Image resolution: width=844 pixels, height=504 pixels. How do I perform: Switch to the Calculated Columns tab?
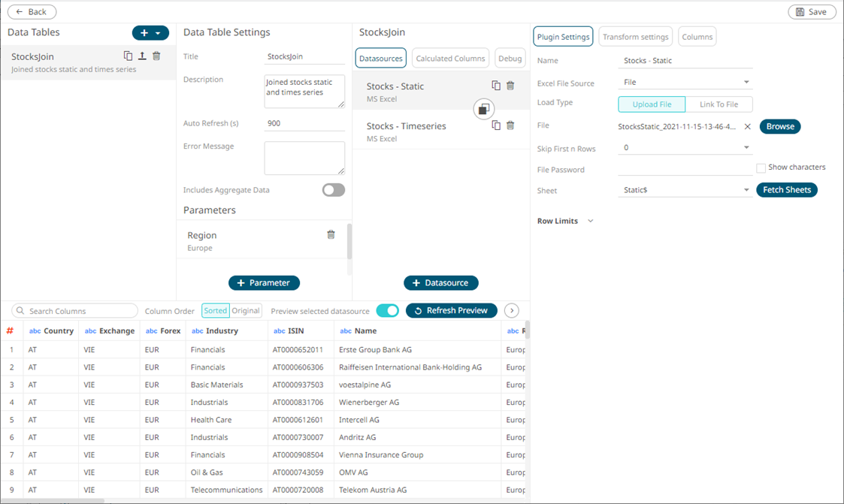(450, 59)
